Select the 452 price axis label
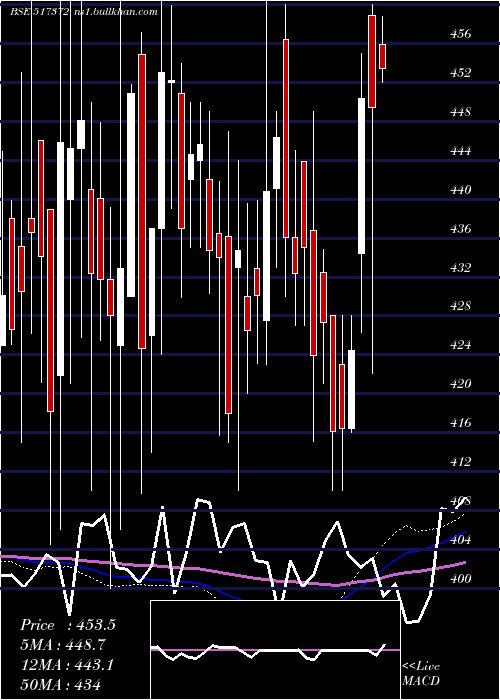Viewport: 500px width, 700px height. point(461,72)
